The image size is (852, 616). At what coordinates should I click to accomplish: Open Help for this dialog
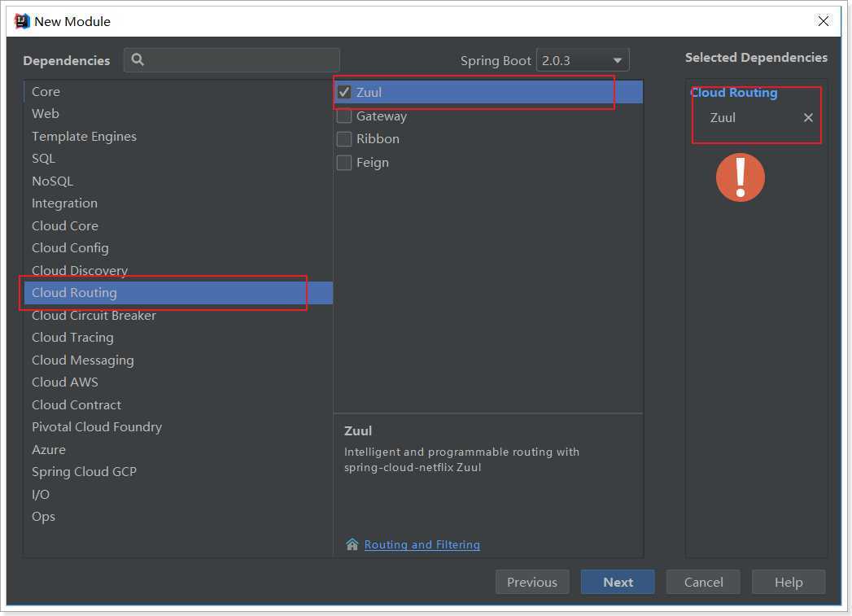coord(789,582)
